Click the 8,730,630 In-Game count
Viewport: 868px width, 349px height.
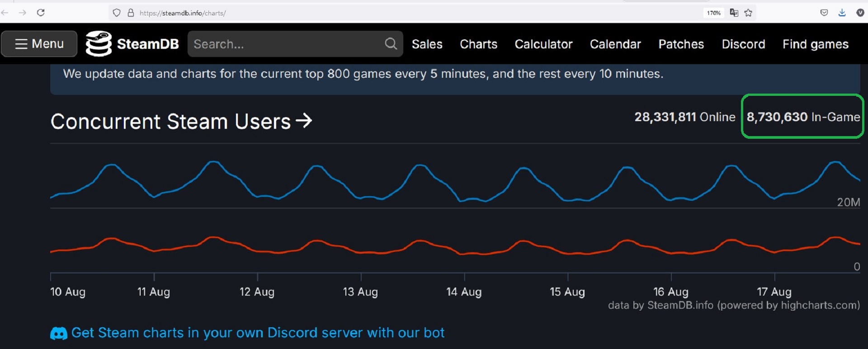coord(803,117)
